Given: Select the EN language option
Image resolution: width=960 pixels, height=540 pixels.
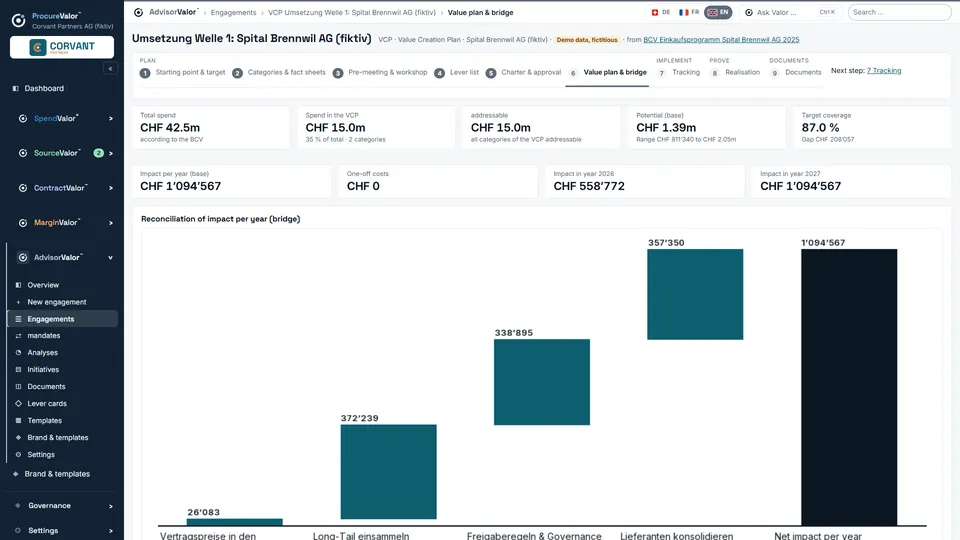Looking at the screenshot, I should 718,12.
